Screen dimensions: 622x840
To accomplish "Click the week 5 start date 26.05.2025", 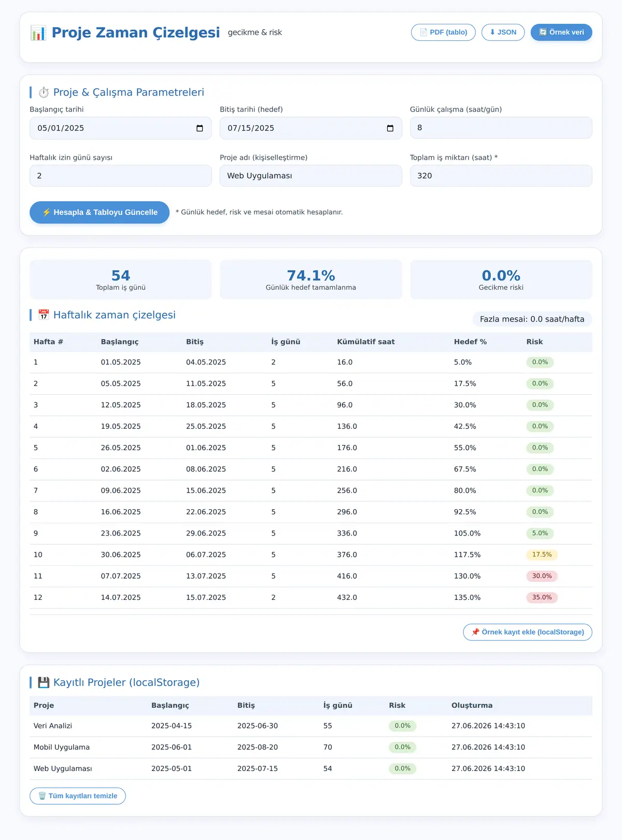I will click(121, 447).
